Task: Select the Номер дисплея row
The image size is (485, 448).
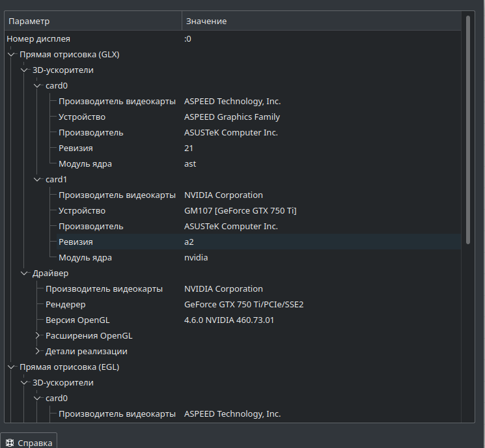Action: point(232,39)
